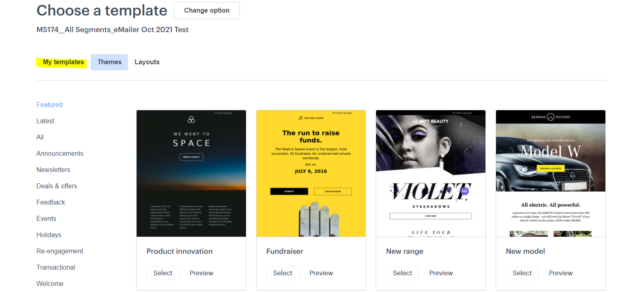The image size is (644, 292).
Task: Select the Fundraiser template
Action: [283, 273]
